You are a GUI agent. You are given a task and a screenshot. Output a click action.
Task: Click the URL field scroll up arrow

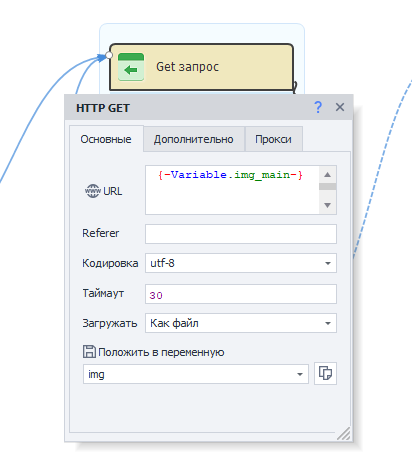[327, 175]
